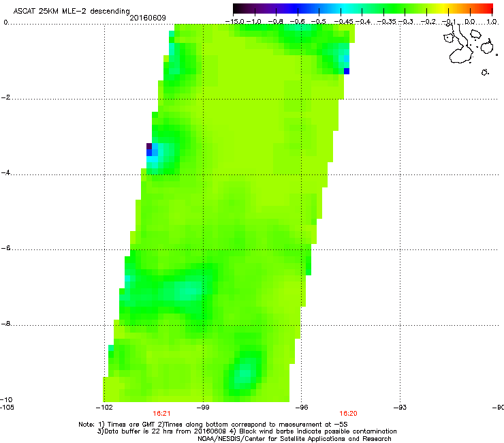504x443 pixels.
Task: Click the latitude axis label -8
Action: 5,324
